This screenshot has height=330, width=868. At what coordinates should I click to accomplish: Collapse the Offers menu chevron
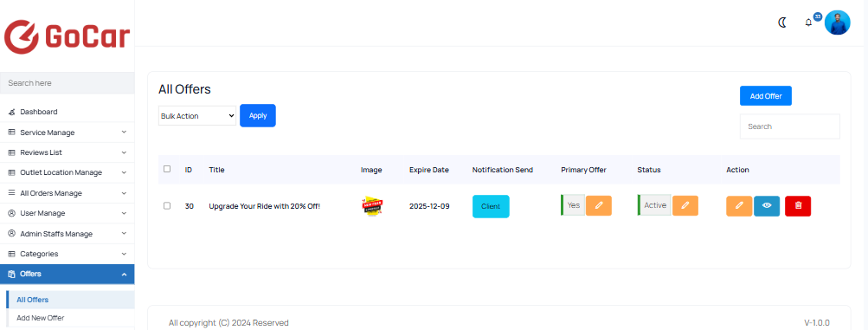pos(124,274)
